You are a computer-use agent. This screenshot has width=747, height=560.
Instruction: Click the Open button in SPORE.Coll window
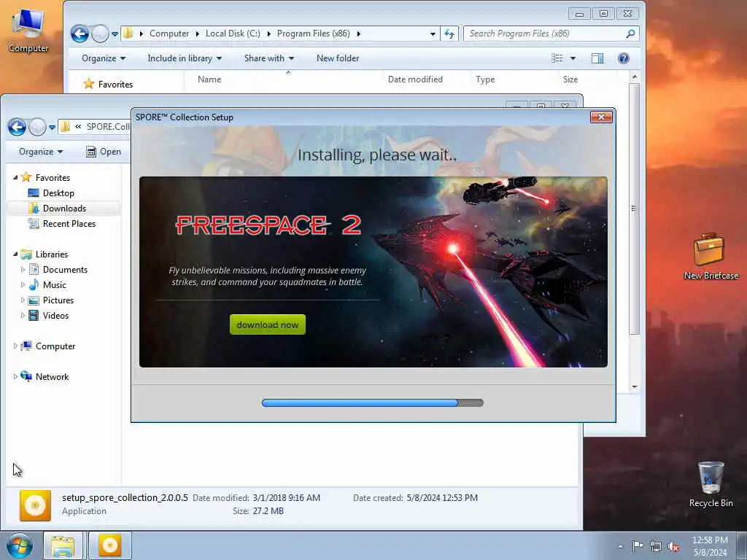click(x=104, y=152)
